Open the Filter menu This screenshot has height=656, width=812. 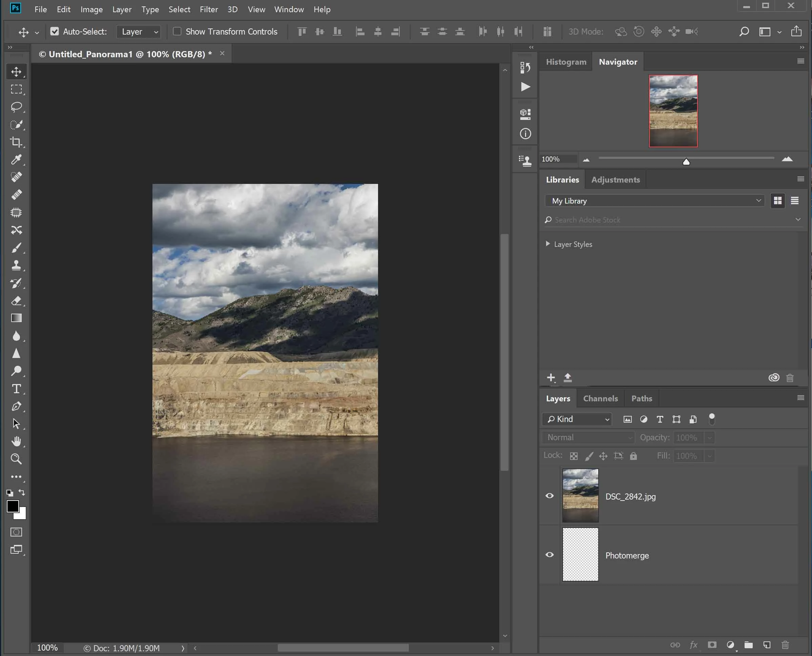209,9
